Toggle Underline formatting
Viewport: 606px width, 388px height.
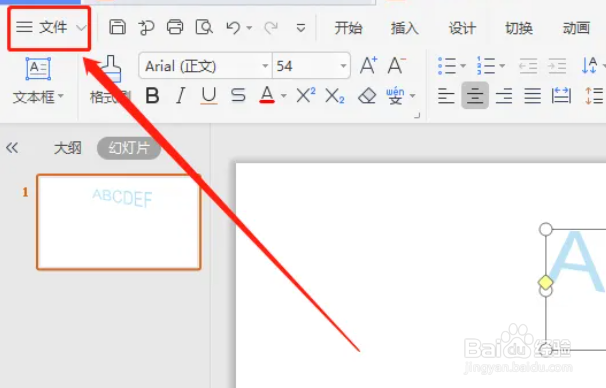209,95
